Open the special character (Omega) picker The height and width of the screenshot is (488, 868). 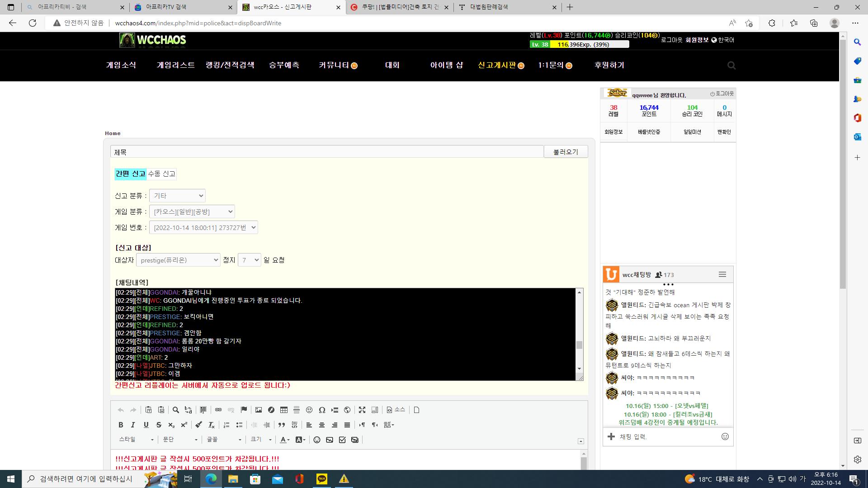pyautogui.click(x=322, y=410)
